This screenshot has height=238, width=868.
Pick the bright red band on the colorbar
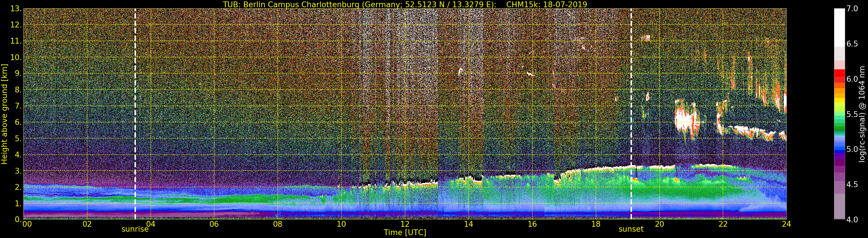(839, 73)
